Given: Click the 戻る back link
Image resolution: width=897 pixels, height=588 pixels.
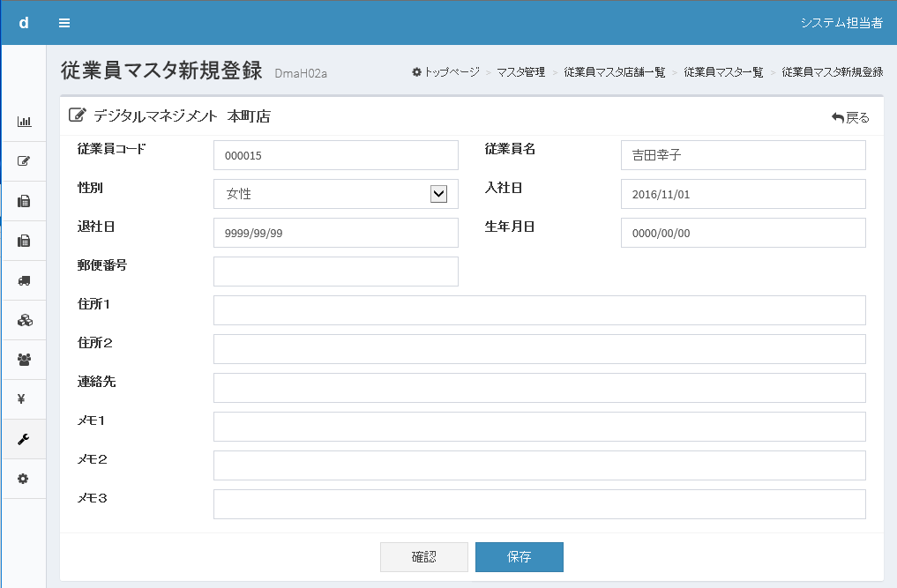Looking at the screenshot, I should tap(850, 117).
